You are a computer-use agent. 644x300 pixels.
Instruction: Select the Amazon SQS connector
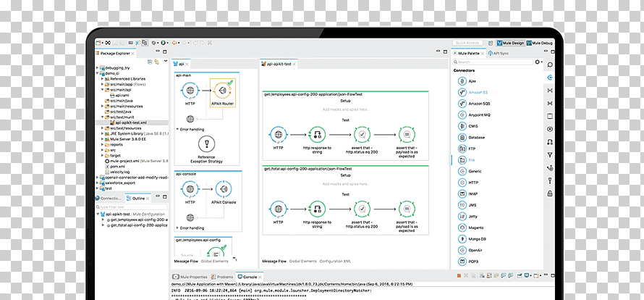pos(474,104)
